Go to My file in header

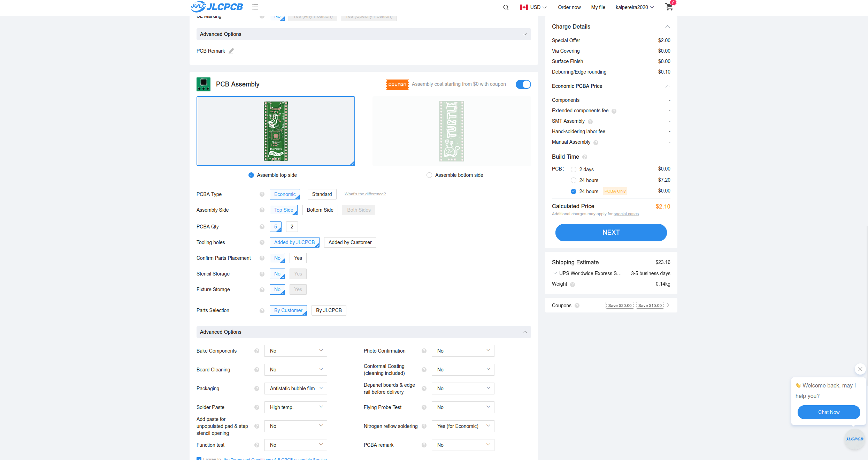[598, 7]
